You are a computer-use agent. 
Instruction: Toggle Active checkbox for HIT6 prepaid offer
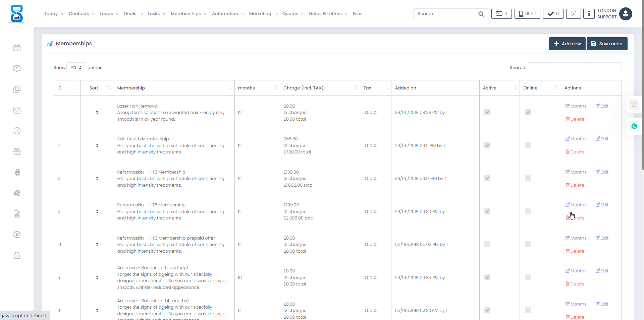[x=487, y=245]
